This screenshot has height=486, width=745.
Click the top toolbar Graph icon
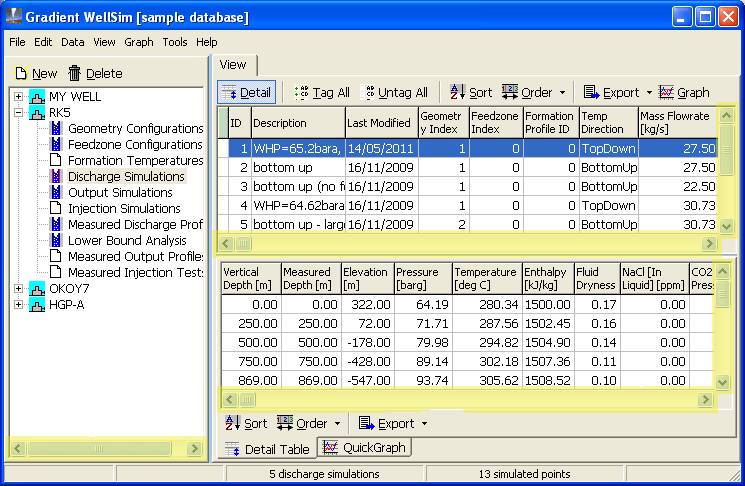[x=666, y=92]
